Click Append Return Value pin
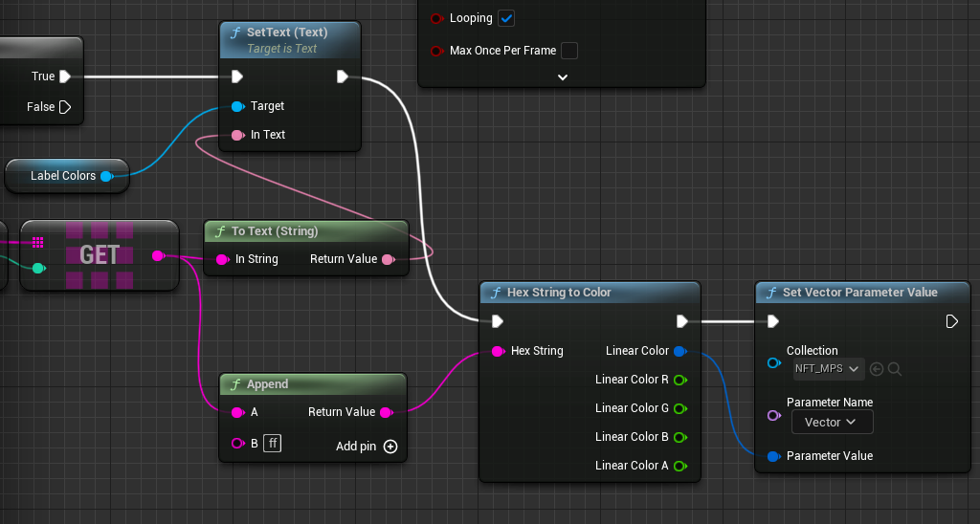Screen dimensions: 980x524 click(387, 412)
